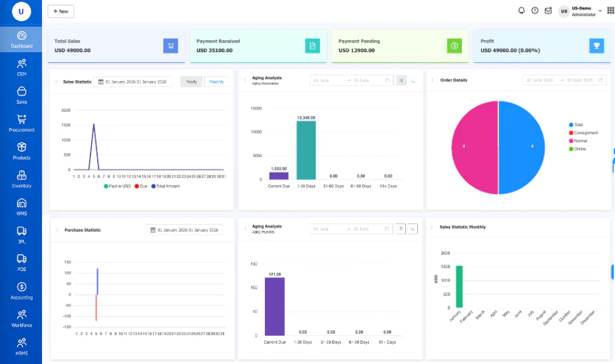This screenshot has width=615, height=364.
Task: Open the Dashboard sidebar item
Action: [x=21, y=39]
